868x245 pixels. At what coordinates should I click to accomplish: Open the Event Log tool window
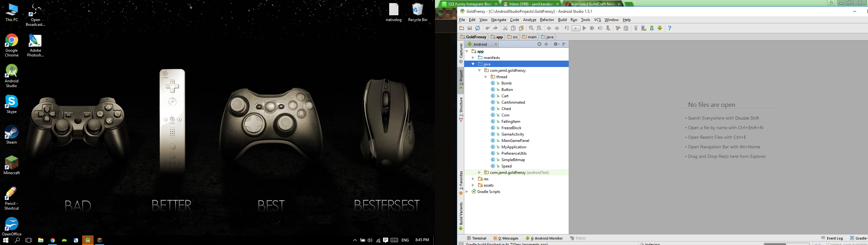point(832,238)
